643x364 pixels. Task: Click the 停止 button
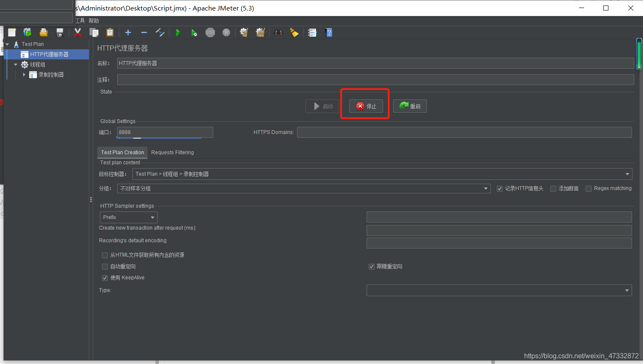click(x=366, y=106)
